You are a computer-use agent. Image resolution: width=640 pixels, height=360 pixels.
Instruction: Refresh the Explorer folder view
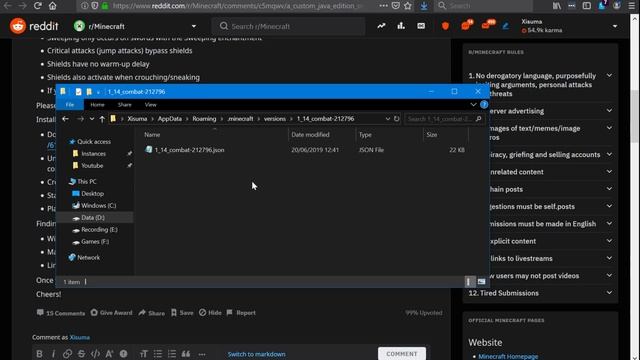coord(396,119)
